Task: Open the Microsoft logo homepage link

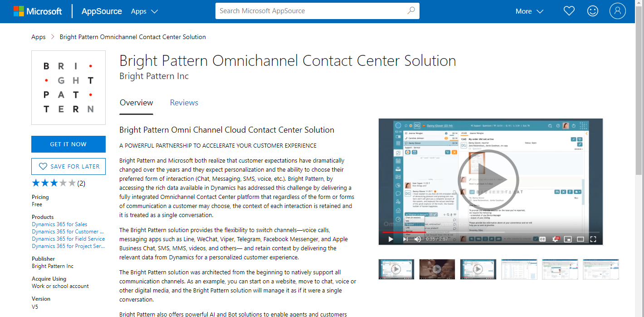Action: tap(38, 11)
